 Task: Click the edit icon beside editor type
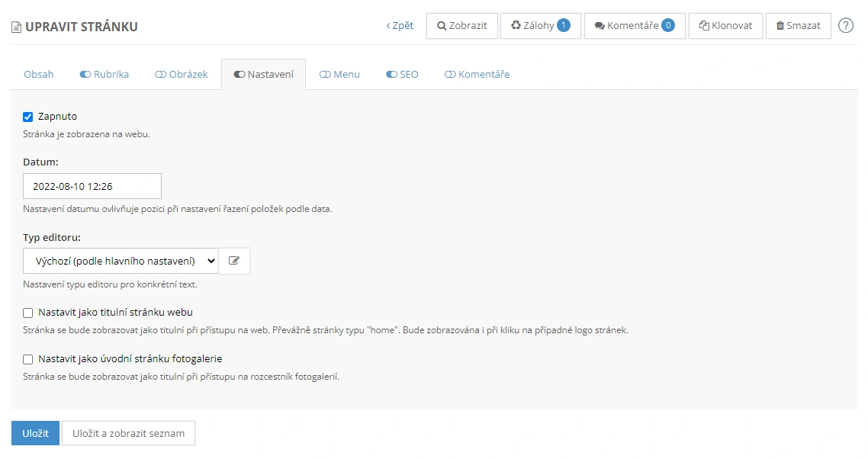coord(234,261)
